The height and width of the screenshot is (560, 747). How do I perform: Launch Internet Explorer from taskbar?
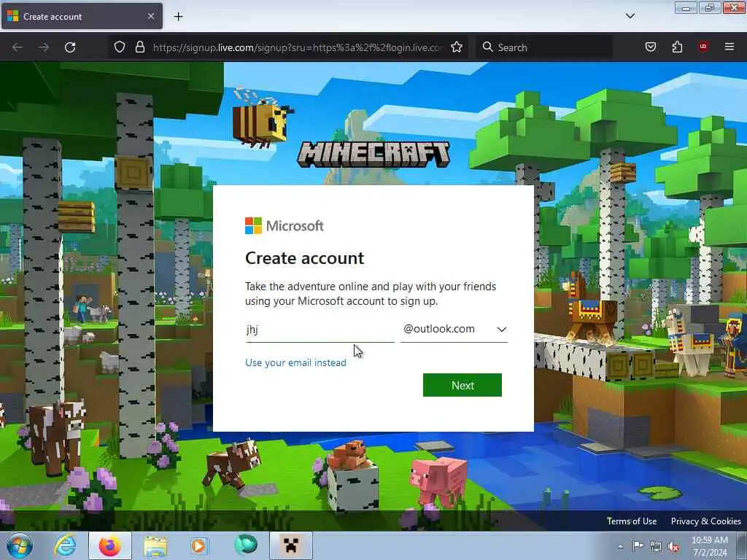[65, 545]
